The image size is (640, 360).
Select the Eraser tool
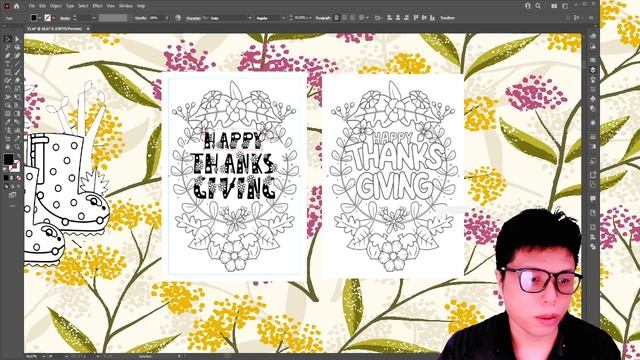coord(17,80)
